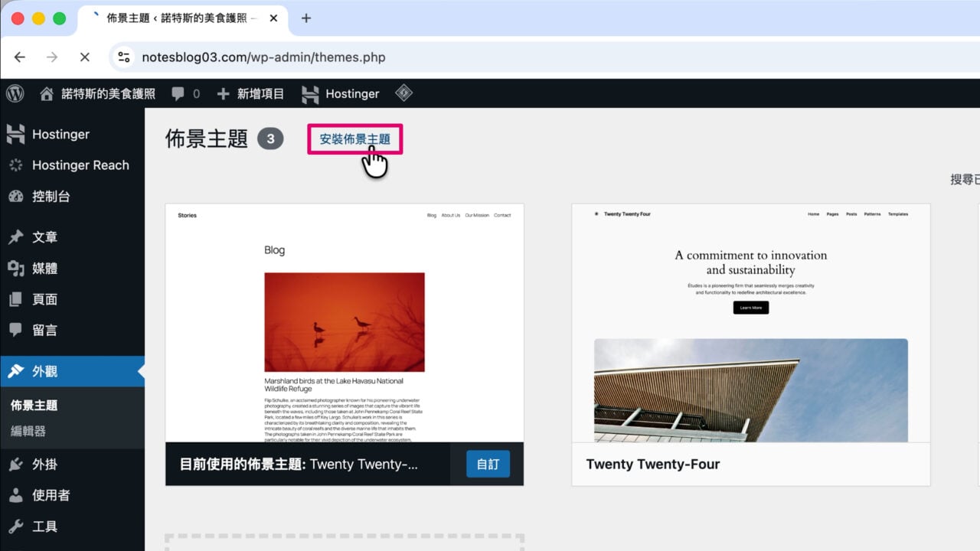Stop page loading with X button
The height and width of the screenshot is (551, 980).
click(85, 57)
